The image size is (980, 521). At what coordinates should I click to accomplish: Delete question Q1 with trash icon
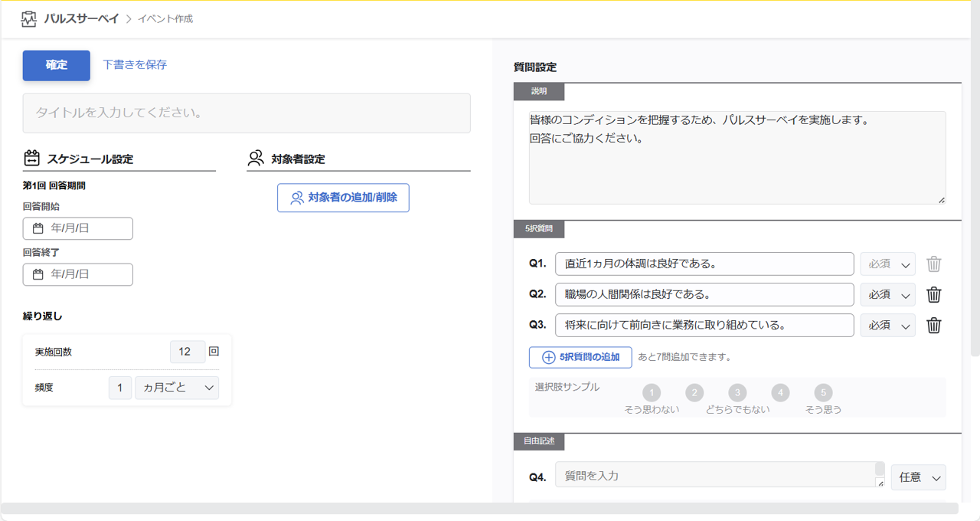934,264
